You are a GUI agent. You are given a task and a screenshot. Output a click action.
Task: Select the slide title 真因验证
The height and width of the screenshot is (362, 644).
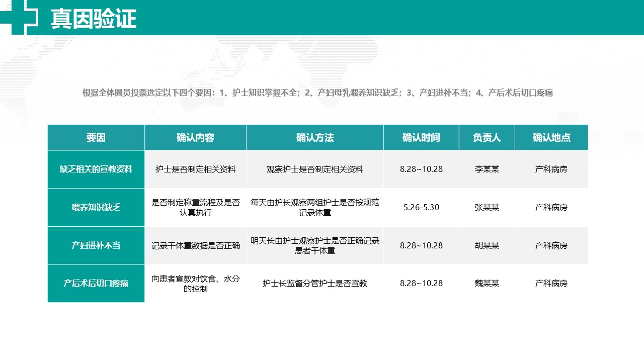point(94,19)
